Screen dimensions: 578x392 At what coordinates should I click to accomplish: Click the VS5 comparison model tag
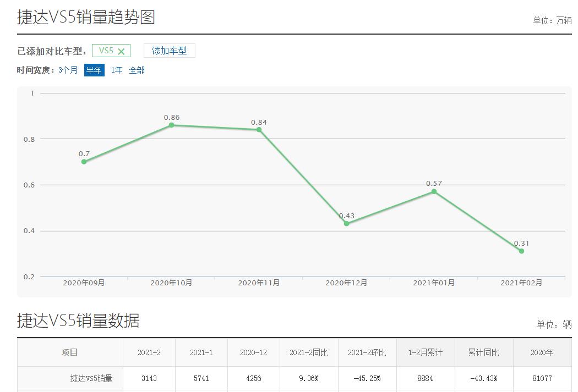coord(106,51)
